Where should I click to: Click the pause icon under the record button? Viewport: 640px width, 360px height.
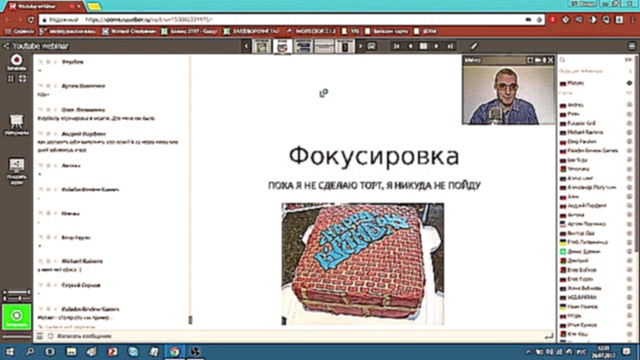click(11, 78)
